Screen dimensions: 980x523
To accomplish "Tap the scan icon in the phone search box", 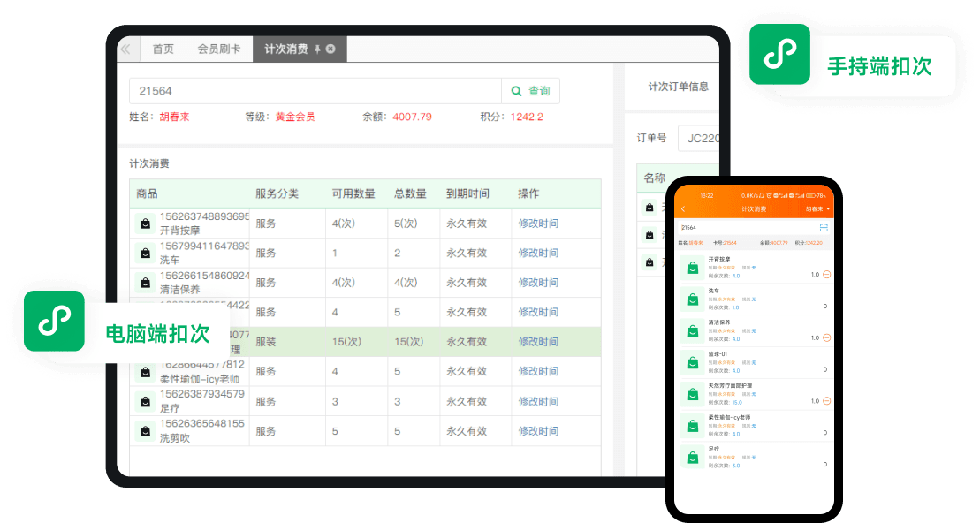I will 824,227.
